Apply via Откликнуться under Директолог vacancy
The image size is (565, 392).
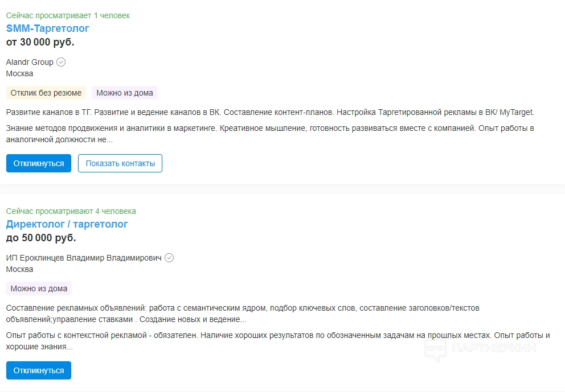click(x=39, y=370)
